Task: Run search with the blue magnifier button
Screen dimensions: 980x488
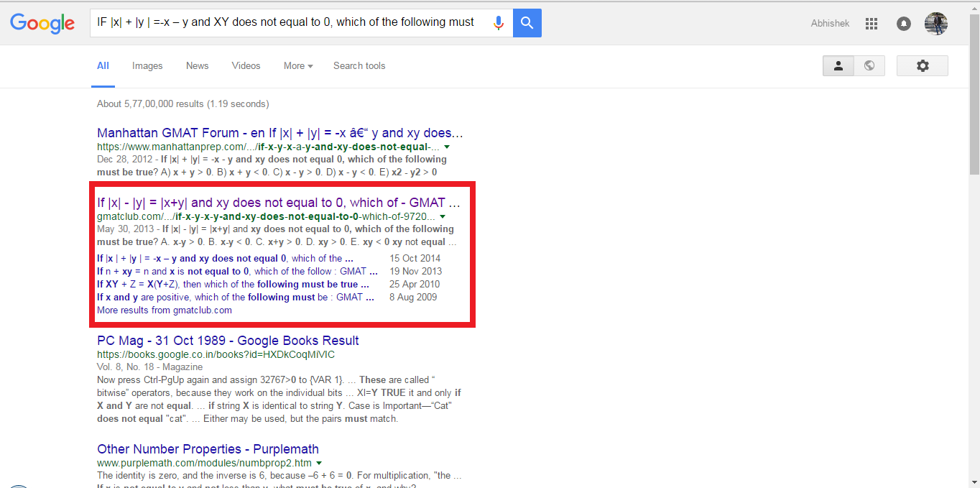Action: point(527,23)
